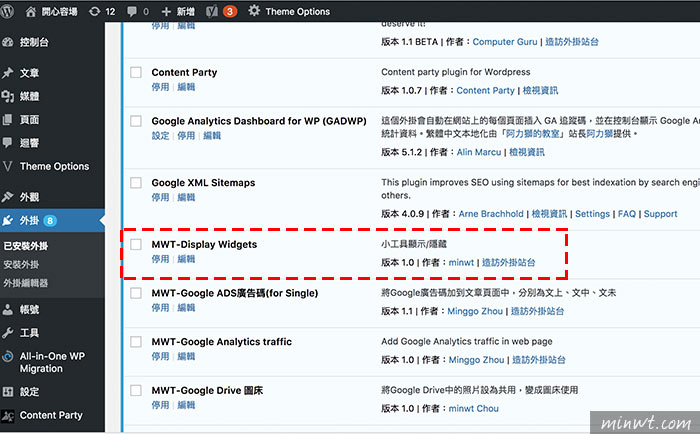The height and width of the screenshot is (434, 700).
Task: Open FAQ link for Google XML Sitemaps
Action: pos(626,214)
